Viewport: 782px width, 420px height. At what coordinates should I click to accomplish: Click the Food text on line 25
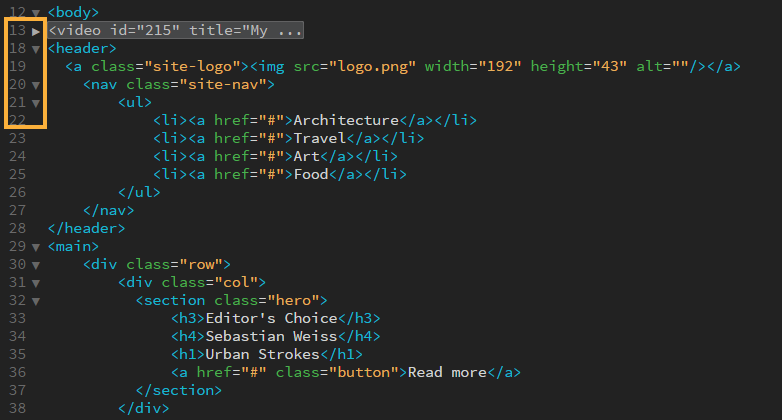pos(310,175)
